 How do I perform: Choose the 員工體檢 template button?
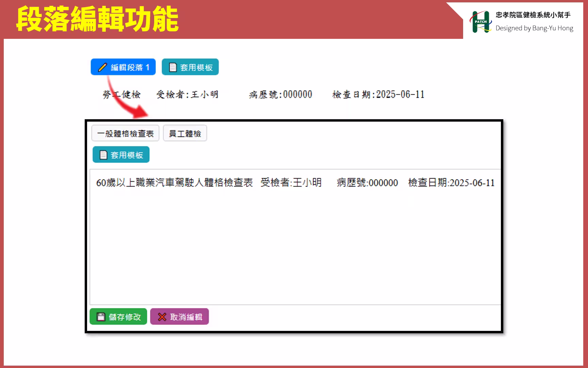(185, 134)
